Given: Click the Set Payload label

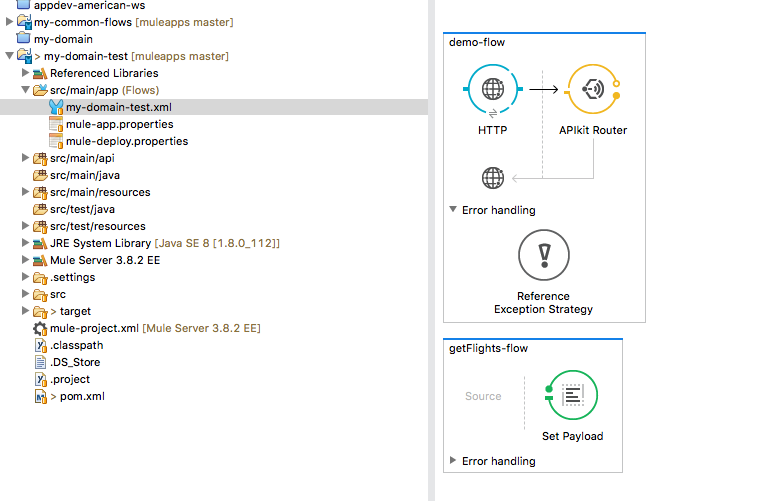Looking at the screenshot, I should tap(573, 436).
